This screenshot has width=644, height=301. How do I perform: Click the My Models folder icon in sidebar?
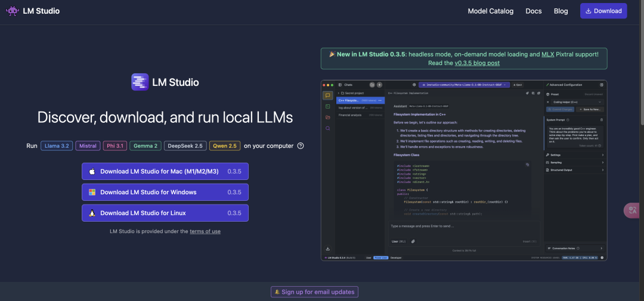click(328, 117)
